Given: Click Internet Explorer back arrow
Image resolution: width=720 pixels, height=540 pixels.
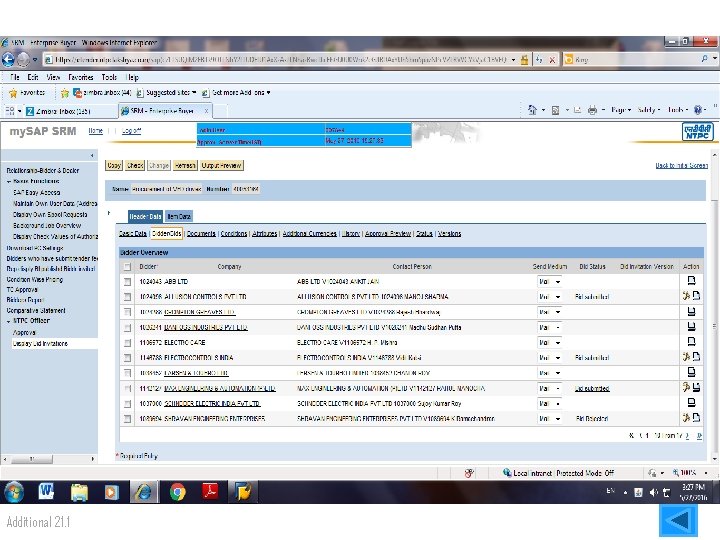Looking at the screenshot, I should (8, 59).
